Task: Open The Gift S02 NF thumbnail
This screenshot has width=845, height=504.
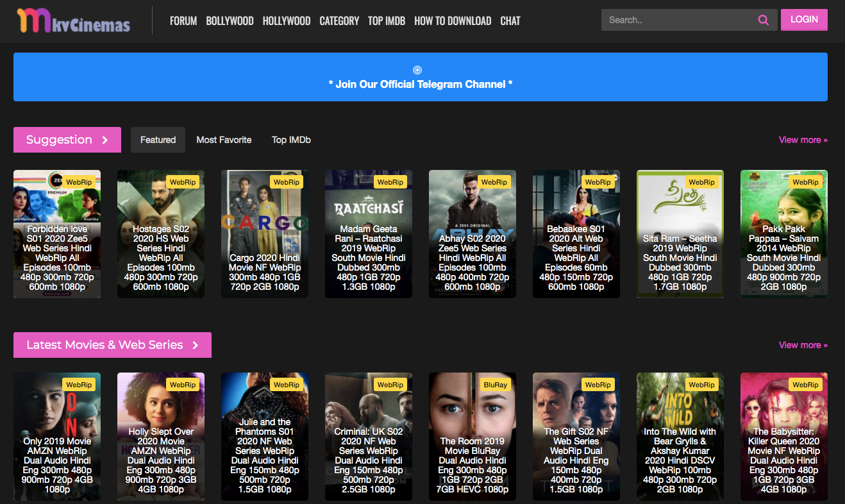Action: click(x=576, y=437)
